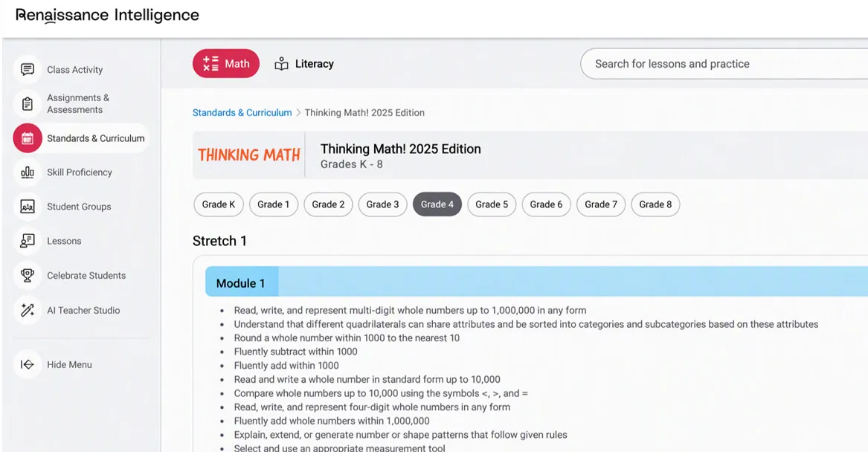
Task: Click the Stretch 1 heading
Action: 219,241
